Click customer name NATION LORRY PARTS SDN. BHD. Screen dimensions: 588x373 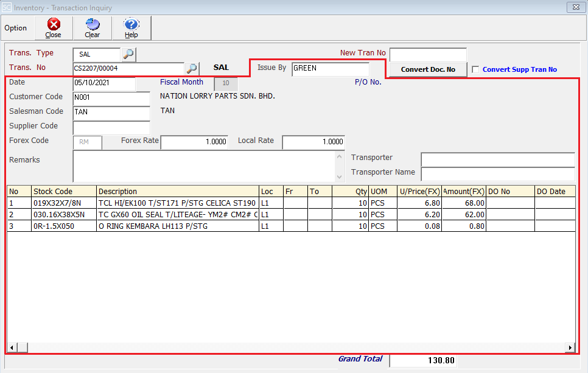(x=217, y=96)
